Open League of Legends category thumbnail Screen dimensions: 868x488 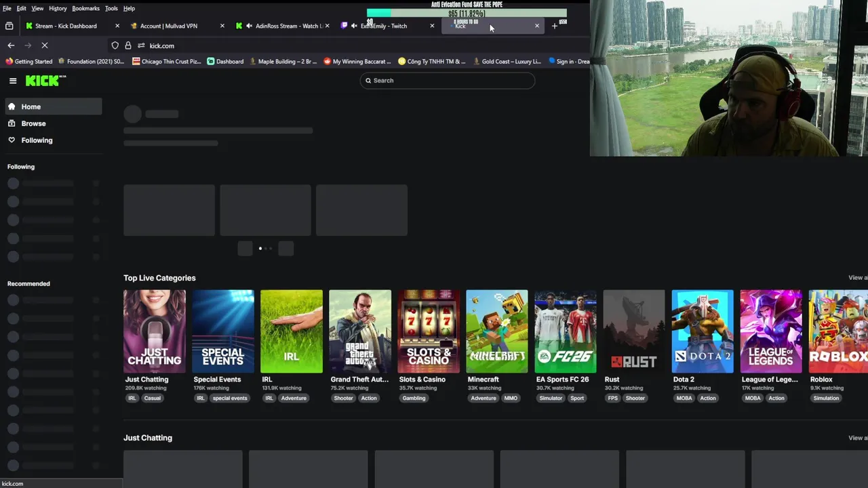pyautogui.click(x=771, y=331)
